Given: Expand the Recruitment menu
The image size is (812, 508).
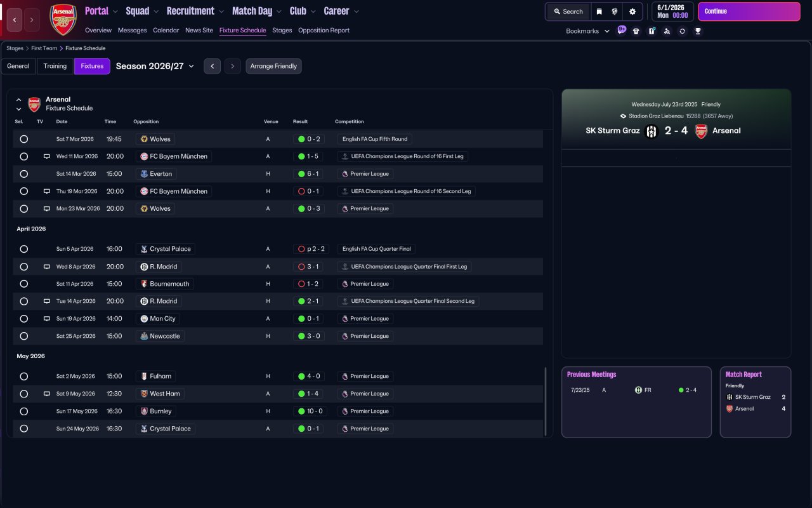Looking at the screenshot, I should pyautogui.click(x=195, y=11).
